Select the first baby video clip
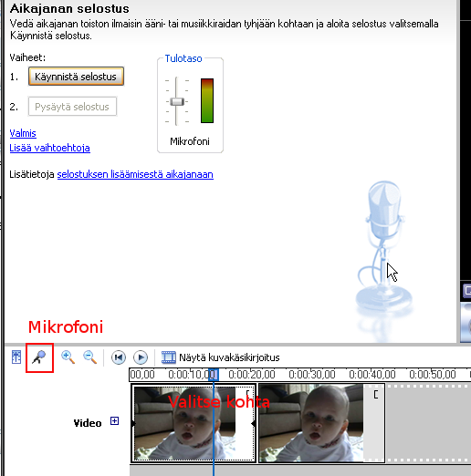 click(194, 423)
